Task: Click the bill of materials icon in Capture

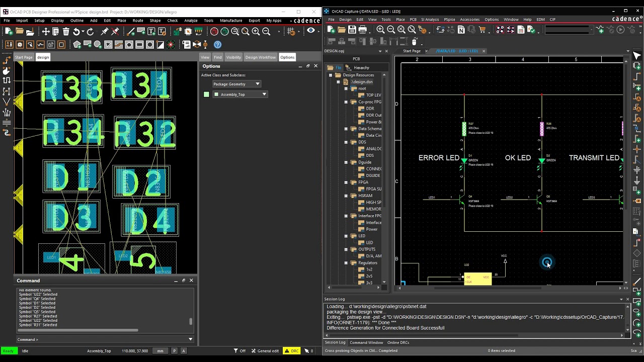Action: (521, 30)
